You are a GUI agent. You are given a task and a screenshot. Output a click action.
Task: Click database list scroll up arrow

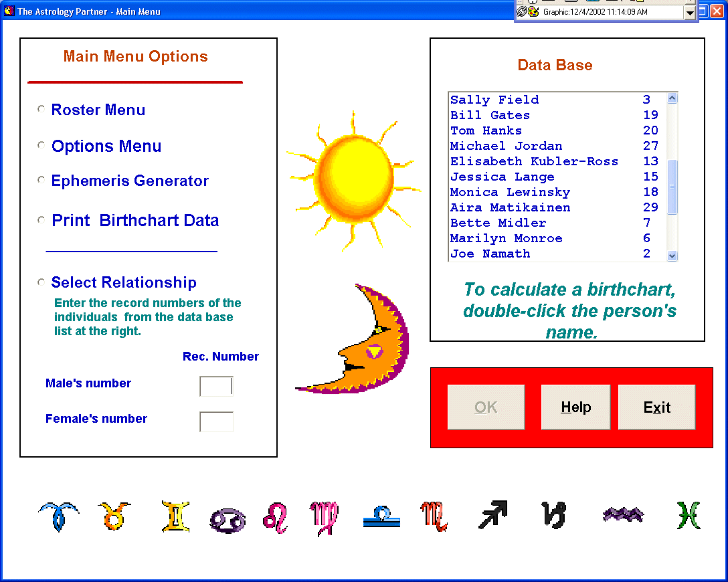[x=672, y=98]
